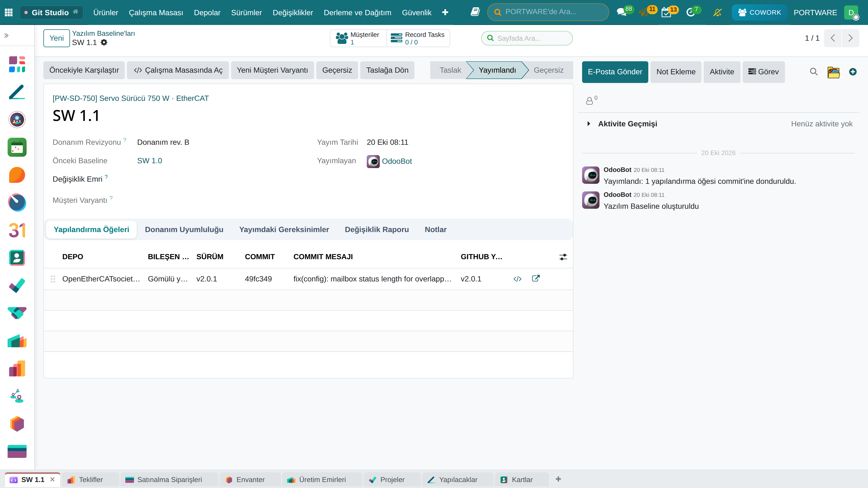868x488 pixels.
Task: Open the calendar 31 sidebar app icon
Action: (17, 230)
